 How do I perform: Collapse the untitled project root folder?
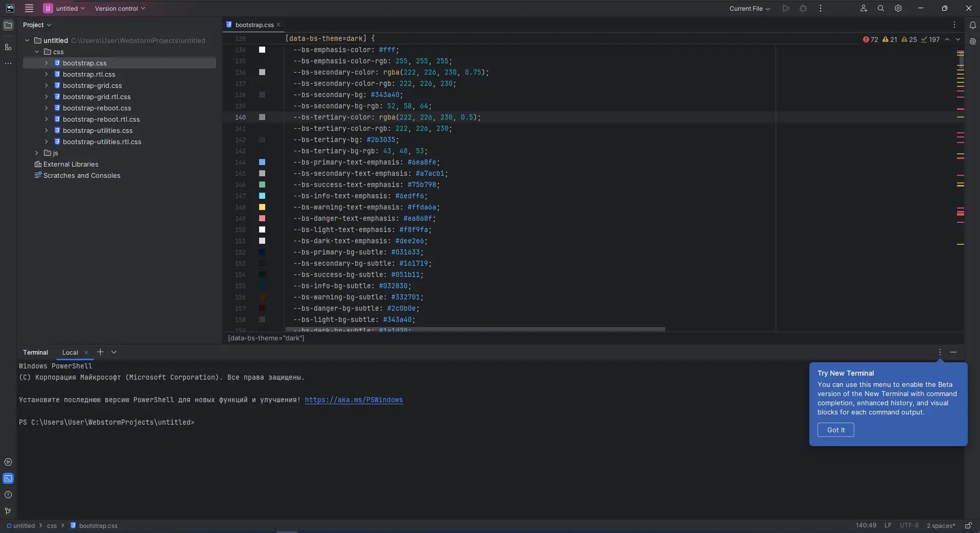tap(27, 40)
